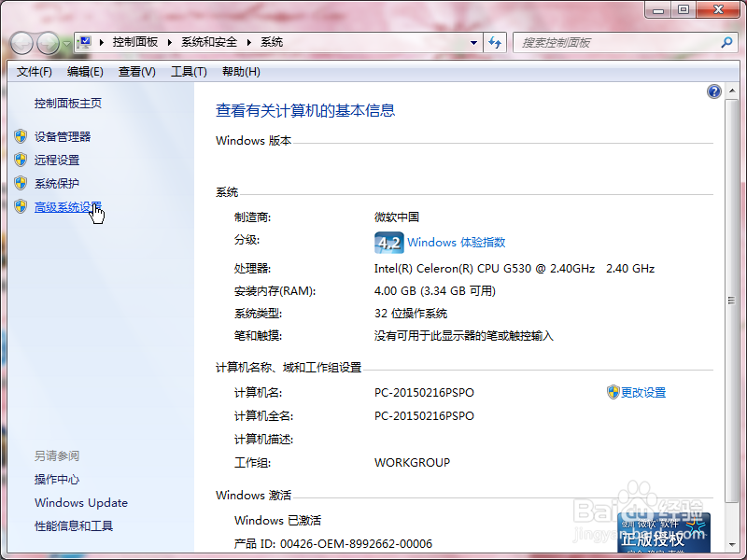Open 系统保护 link
The image size is (747, 560).
point(57,183)
